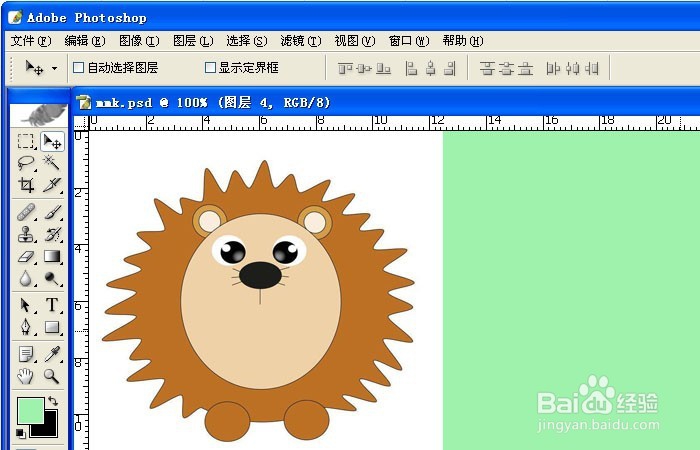Open the 帮助(H) menu

tap(463, 41)
